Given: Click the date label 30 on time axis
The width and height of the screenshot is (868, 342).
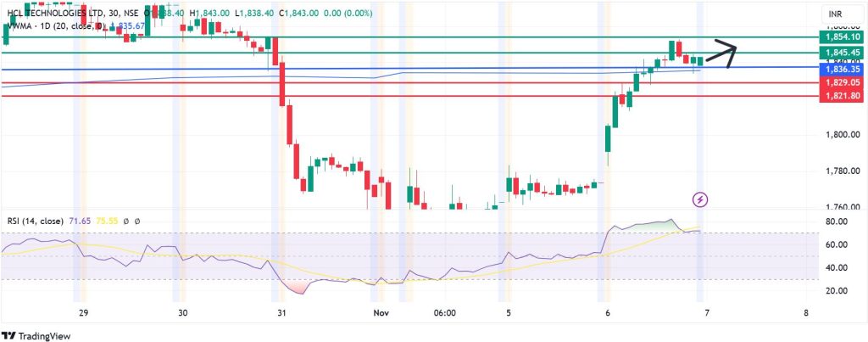Looking at the screenshot, I should tap(183, 312).
